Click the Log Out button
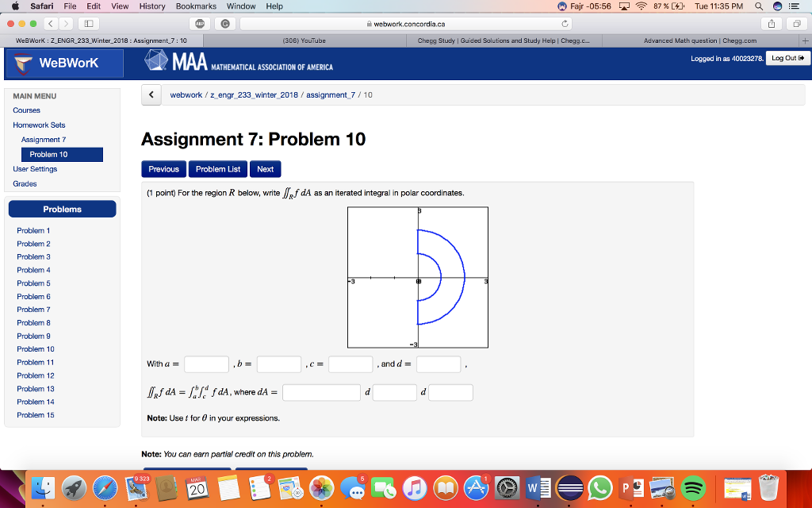The image size is (812, 508). pyautogui.click(x=789, y=58)
